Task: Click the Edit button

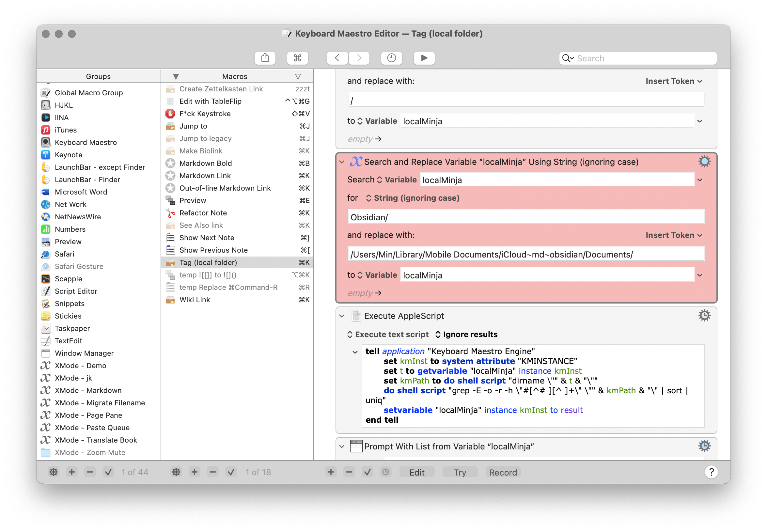Action: tap(417, 472)
